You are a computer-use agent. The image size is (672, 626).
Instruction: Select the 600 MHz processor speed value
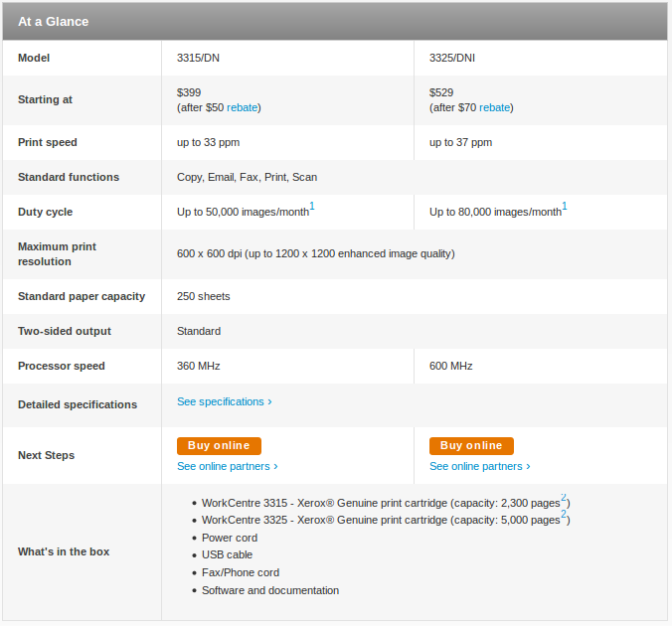(x=451, y=366)
